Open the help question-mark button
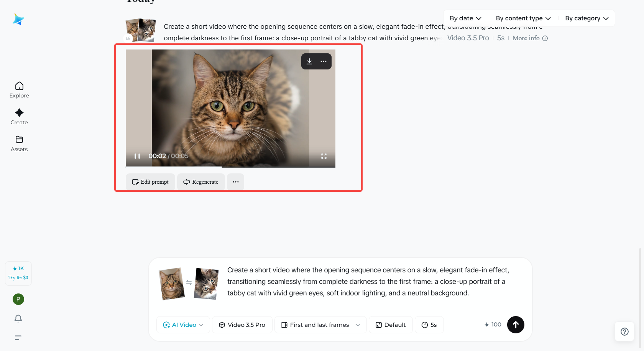Image resolution: width=644 pixels, height=351 pixels. pos(624,331)
